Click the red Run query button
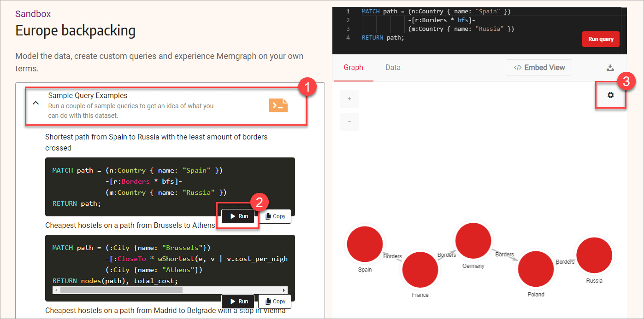Screen dimensions: 644x319 pyautogui.click(x=601, y=39)
